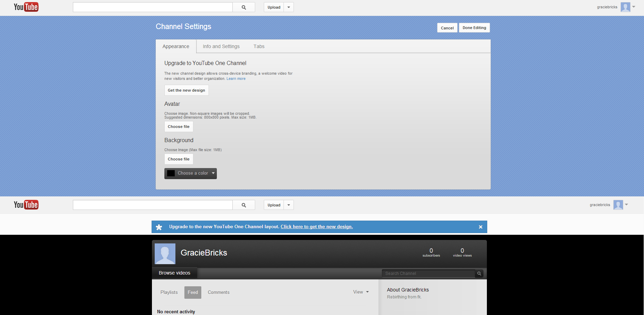Open the Choose a color dropdown

tap(191, 173)
